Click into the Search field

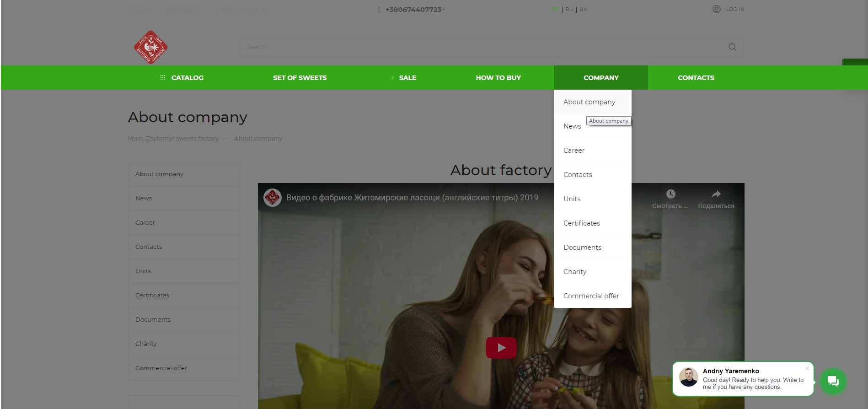[480, 47]
